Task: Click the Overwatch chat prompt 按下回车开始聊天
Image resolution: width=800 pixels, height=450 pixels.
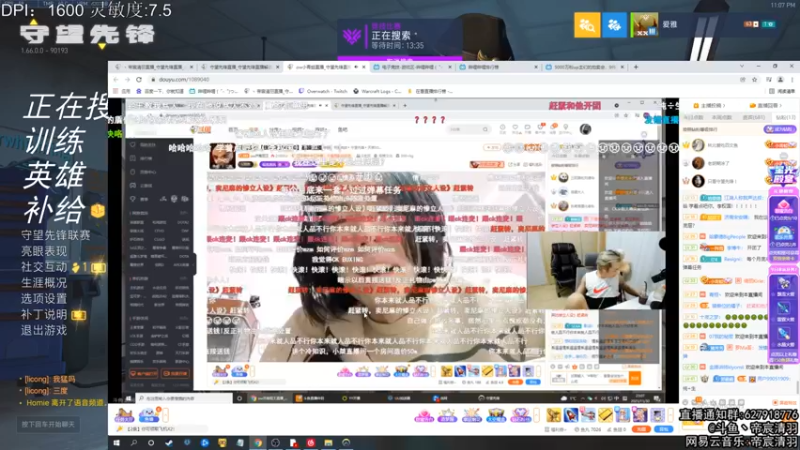Action: pos(48,424)
